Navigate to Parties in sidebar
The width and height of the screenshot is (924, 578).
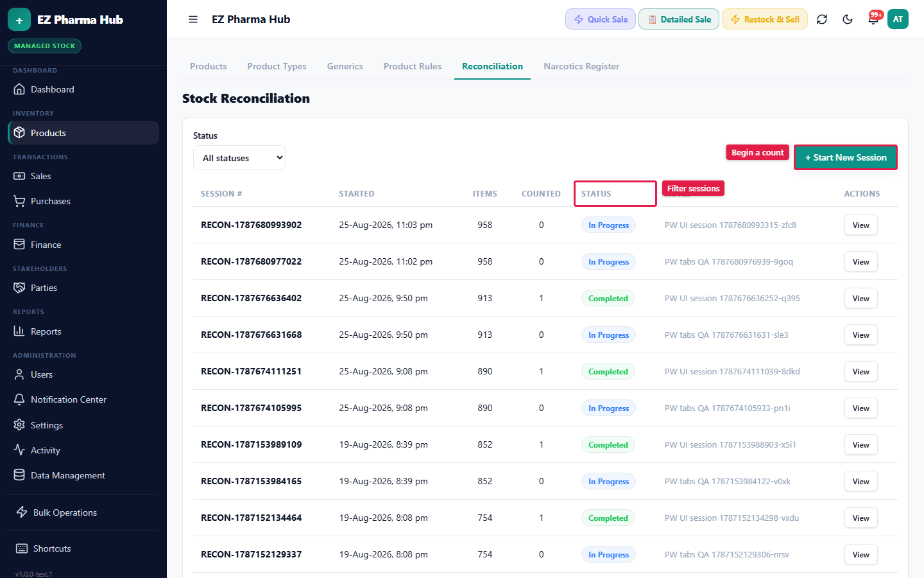[83, 288]
